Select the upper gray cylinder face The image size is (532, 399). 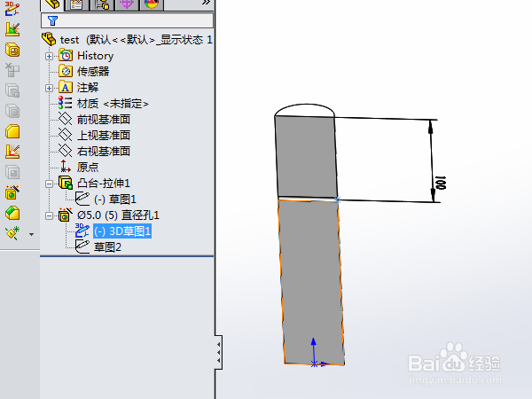(x=307, y=157)
